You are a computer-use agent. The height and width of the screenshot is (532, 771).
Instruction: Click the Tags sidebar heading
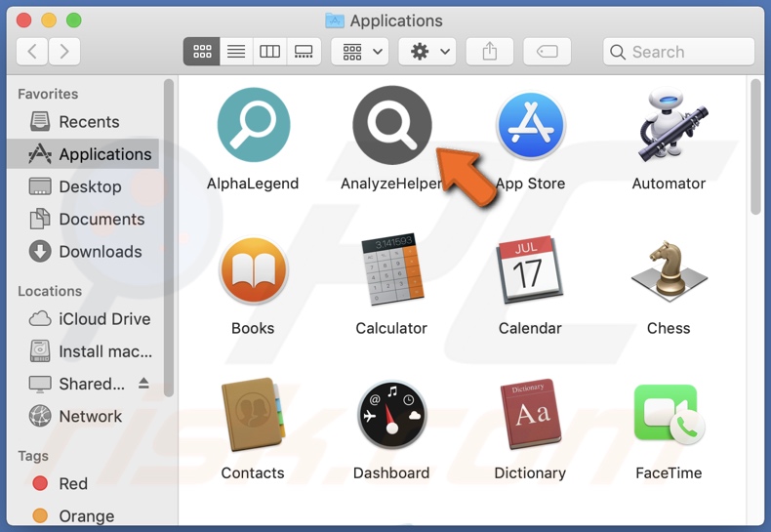(33, 456)
